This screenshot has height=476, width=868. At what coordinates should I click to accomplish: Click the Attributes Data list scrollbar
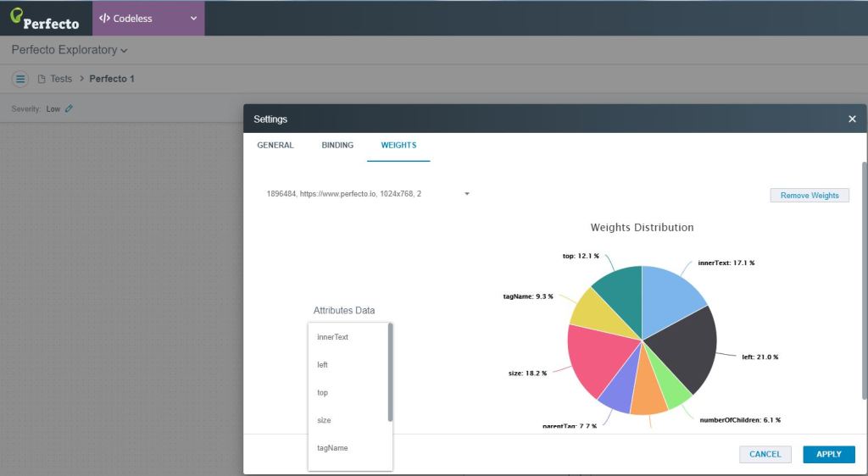pyautogui.click(x=390, y=373)
